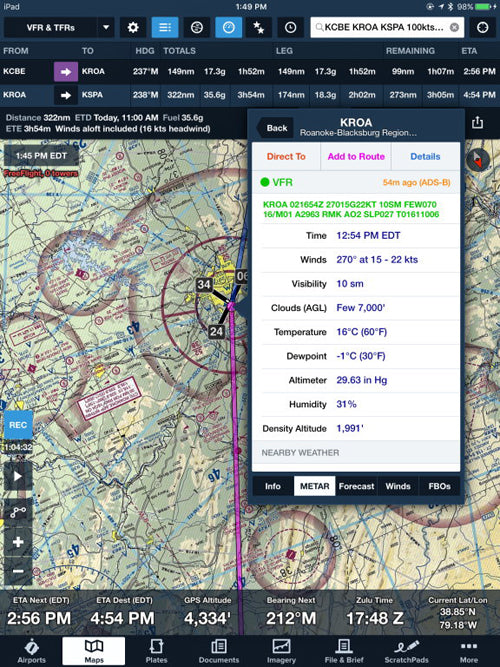500x667 pixels.
Task: Toggle the REC track log recording
Action: tap(18, 425)
